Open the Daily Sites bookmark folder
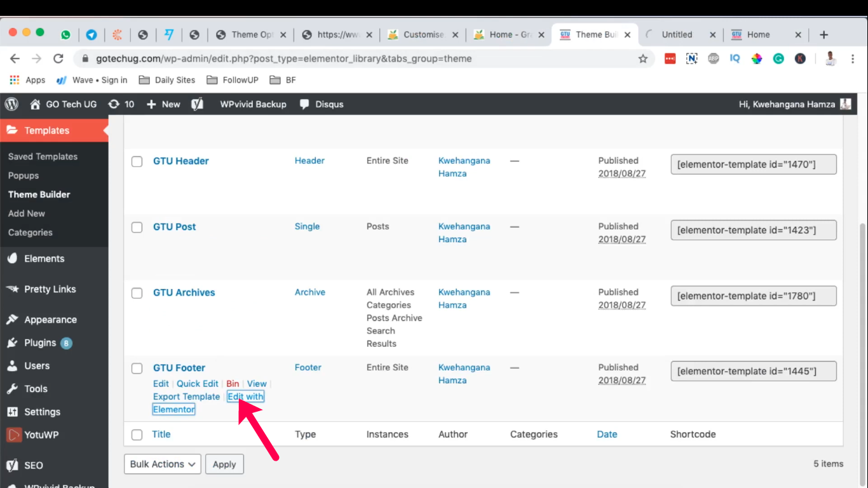This screenshot has width=868, height=488. (167, 80)
